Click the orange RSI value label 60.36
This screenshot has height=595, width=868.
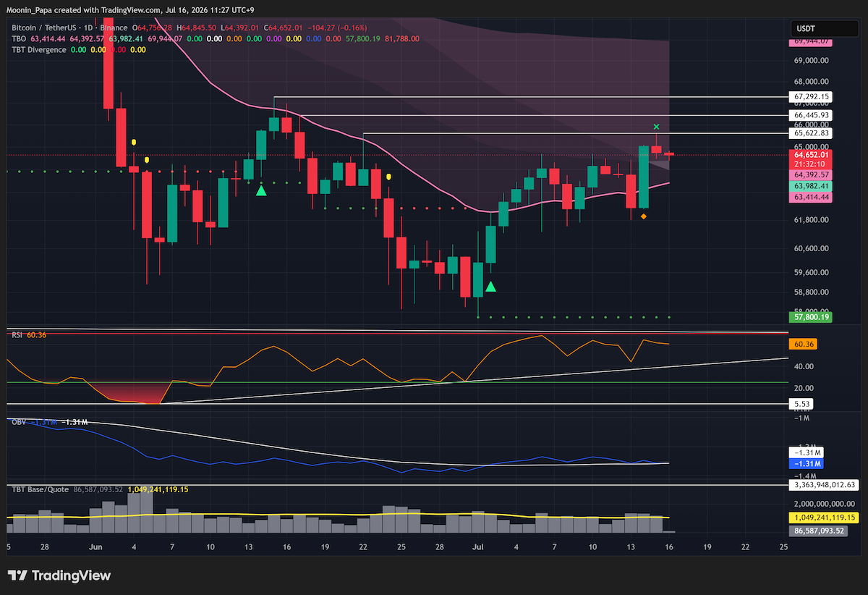pyautogui.click(x=804, y=345)
